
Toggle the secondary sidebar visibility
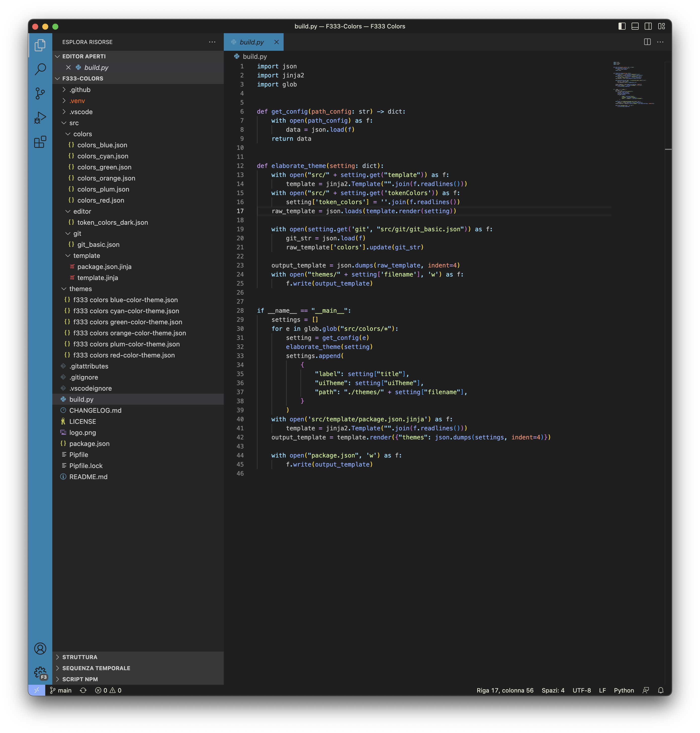tap(648, 26)
